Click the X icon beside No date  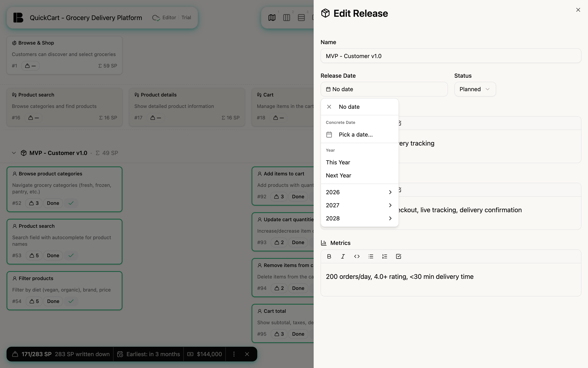coord(329,107)
